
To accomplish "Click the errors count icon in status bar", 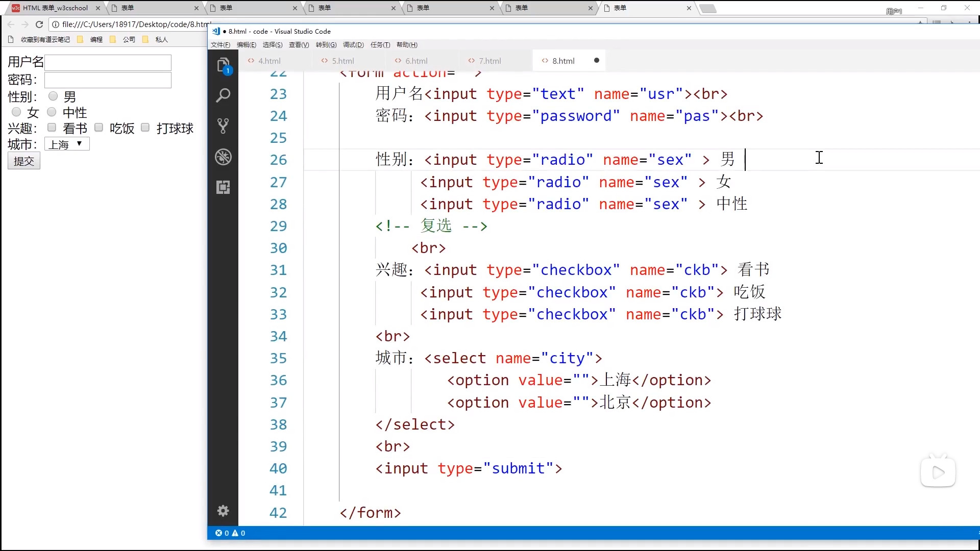I will (219, 533).
